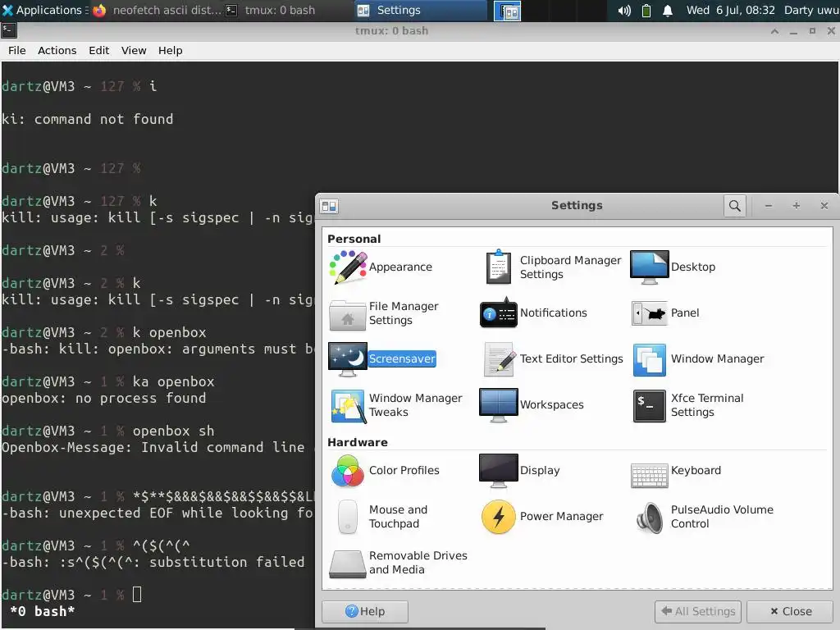Open the Screensaver settings icon
The image size is (840, 630).
348,359
